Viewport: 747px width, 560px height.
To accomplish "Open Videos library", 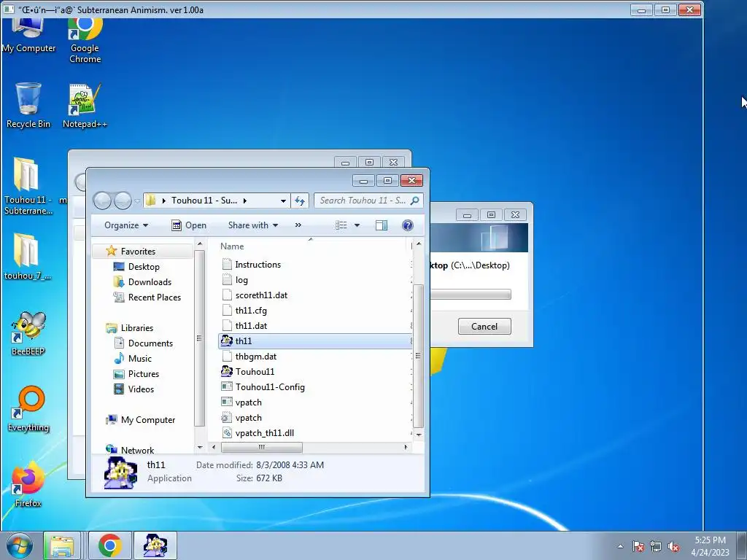I will point(141,389).
